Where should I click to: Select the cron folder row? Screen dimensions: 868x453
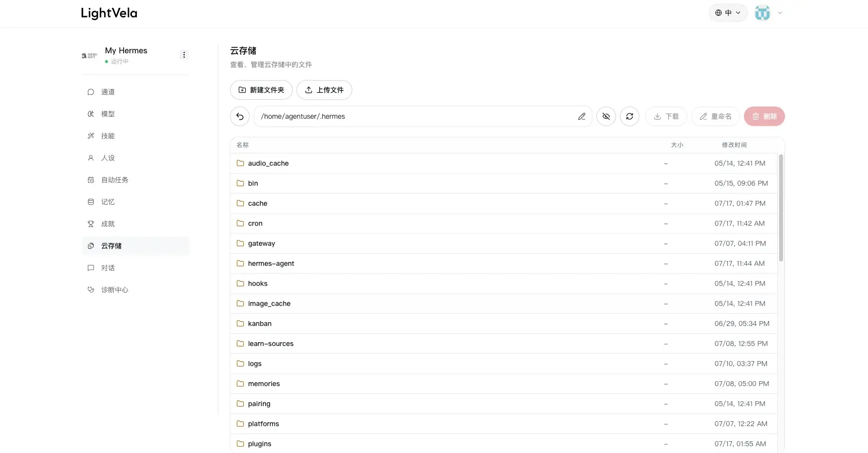tap(504, 223)
